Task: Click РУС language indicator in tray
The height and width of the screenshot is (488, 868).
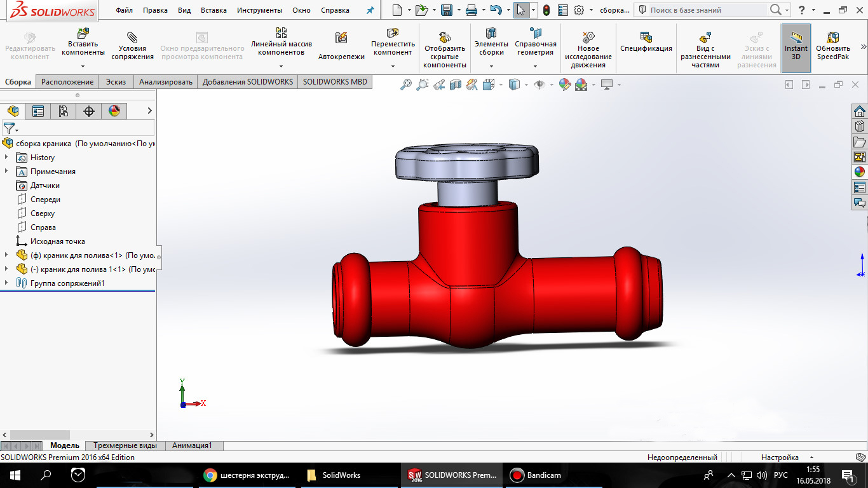Action: pyautogui.click(x=781, y=475)
